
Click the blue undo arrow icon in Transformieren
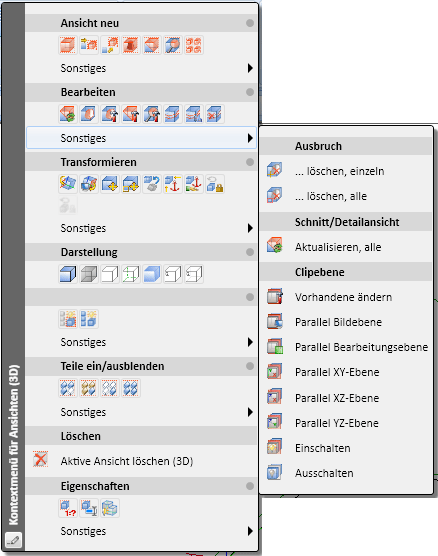coord(152,184)
